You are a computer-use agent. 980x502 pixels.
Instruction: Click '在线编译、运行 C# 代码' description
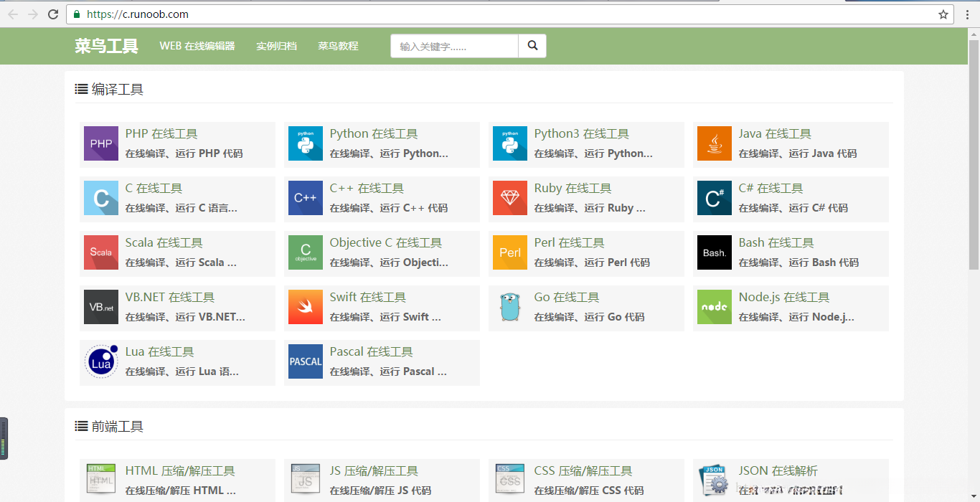(793, 208)
